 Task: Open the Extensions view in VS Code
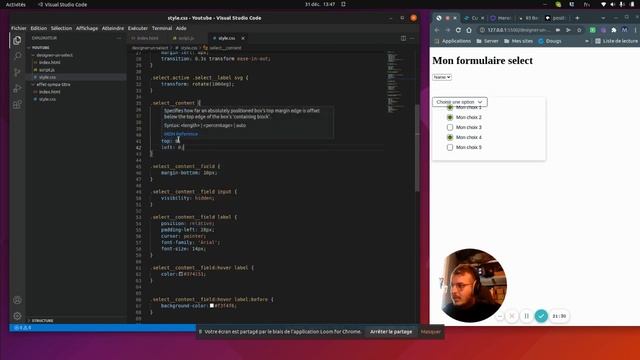pos(17,104)
